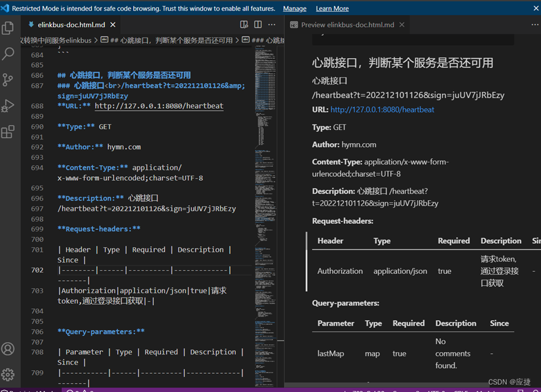Open the Search view in the activity bar

[x=8, y=54]
